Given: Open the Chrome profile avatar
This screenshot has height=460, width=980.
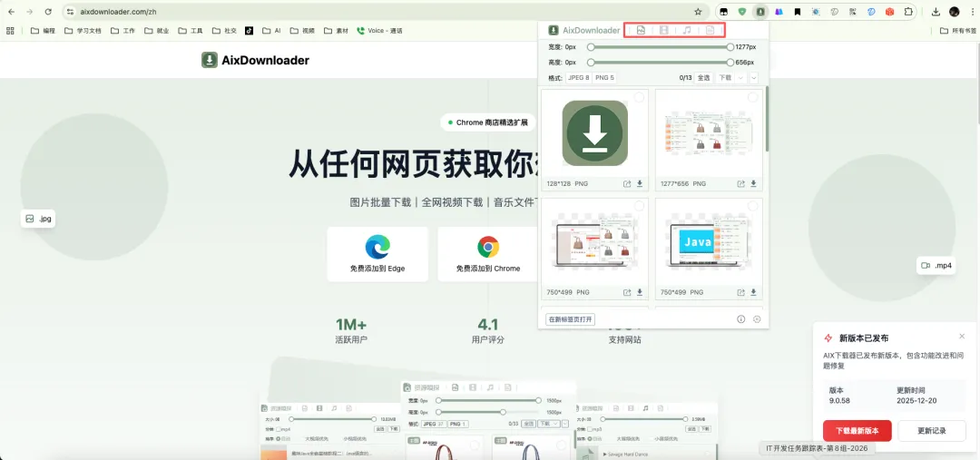Looking at the screenshot, I should coord(954,11).
